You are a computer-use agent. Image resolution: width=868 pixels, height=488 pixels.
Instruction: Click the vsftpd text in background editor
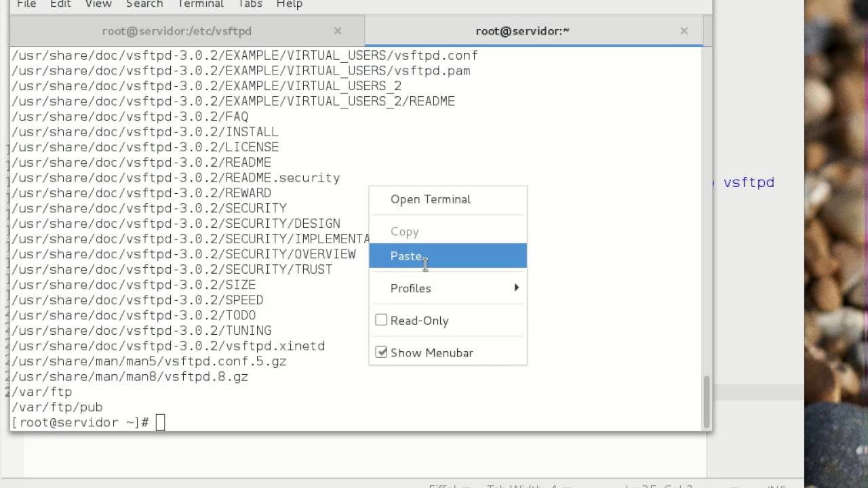point(749,182)
